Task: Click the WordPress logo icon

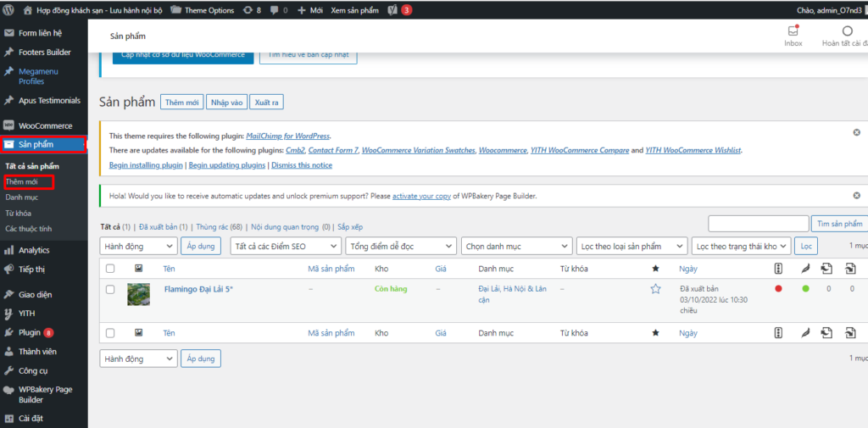Action: [9, 9]
